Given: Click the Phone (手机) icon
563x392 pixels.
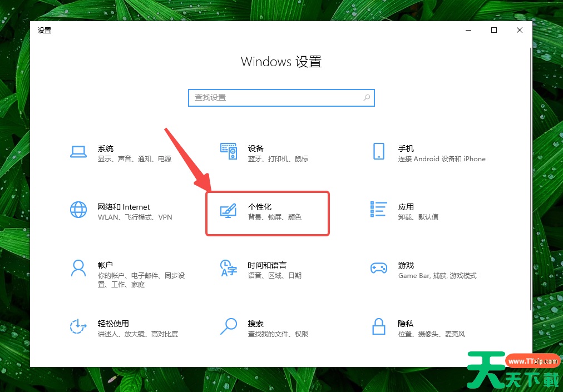Looking at the screenshot, I should (x=379, y=151).
